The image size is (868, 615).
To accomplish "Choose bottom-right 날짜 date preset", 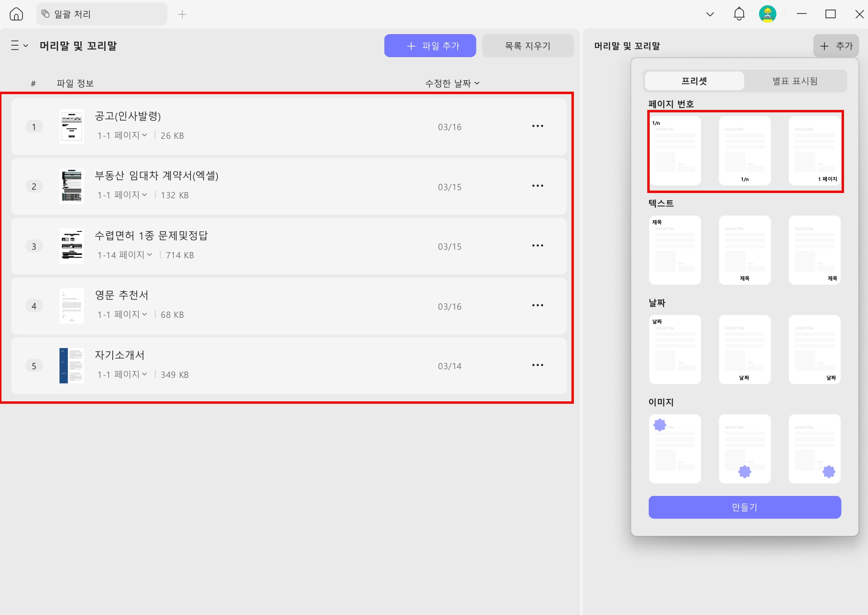I will click(x=815, y=350).
